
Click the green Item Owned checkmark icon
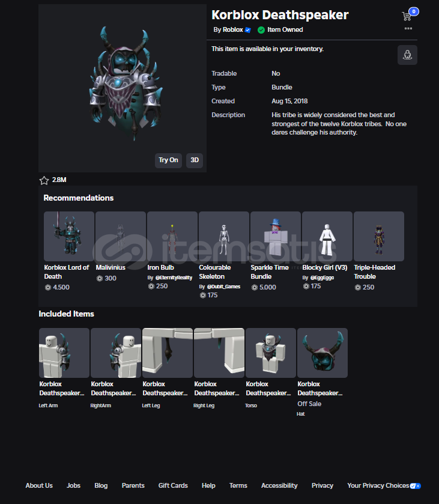coord(261,30)
